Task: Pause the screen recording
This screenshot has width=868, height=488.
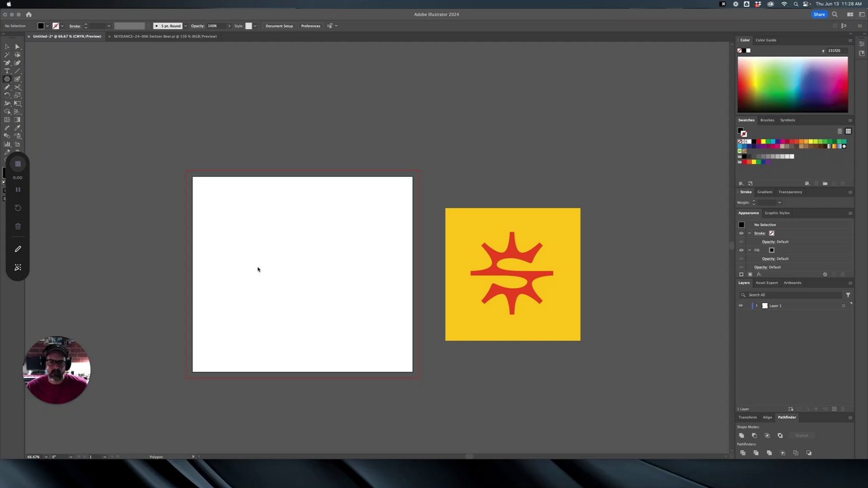Action: click(x=18, y=190)
